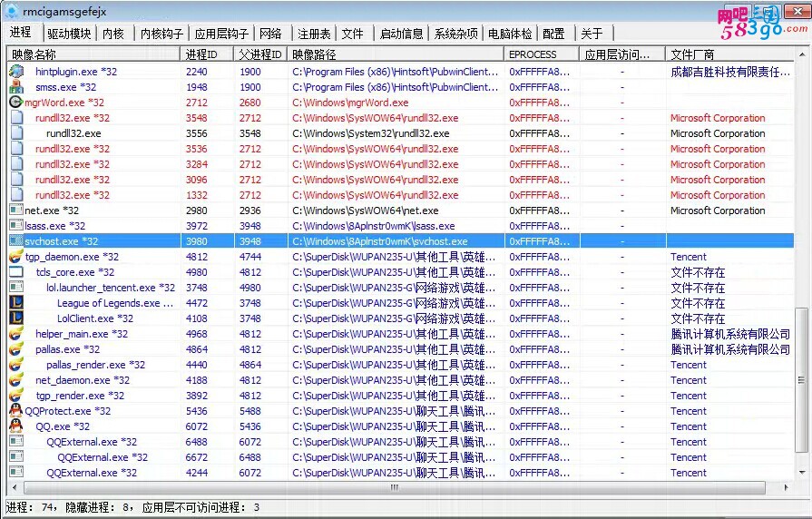Click the icon for QQExternal.exe PID 4244
Screen dimensions: 812x519
point(16,473)
